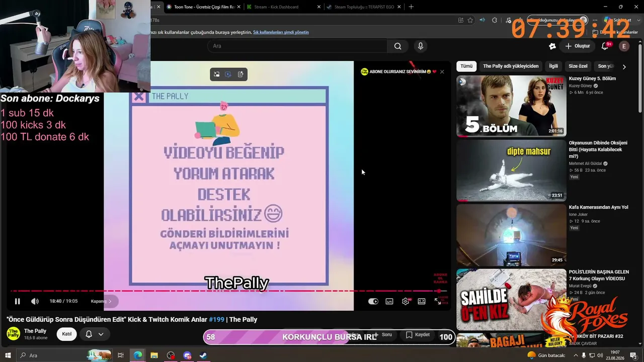
Task: Show more filter chips with arrow
Action: tap(624, 66)
